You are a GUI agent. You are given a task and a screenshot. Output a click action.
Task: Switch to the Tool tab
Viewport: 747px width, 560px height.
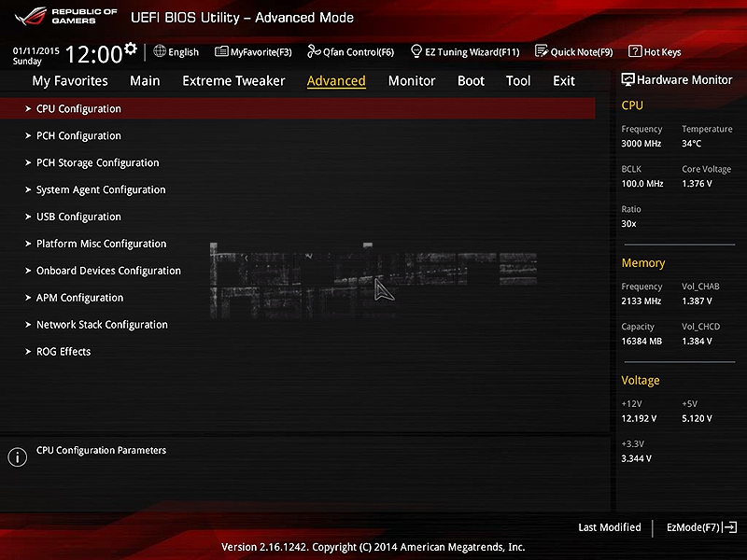pyautogui.click(x=518, y=81)
